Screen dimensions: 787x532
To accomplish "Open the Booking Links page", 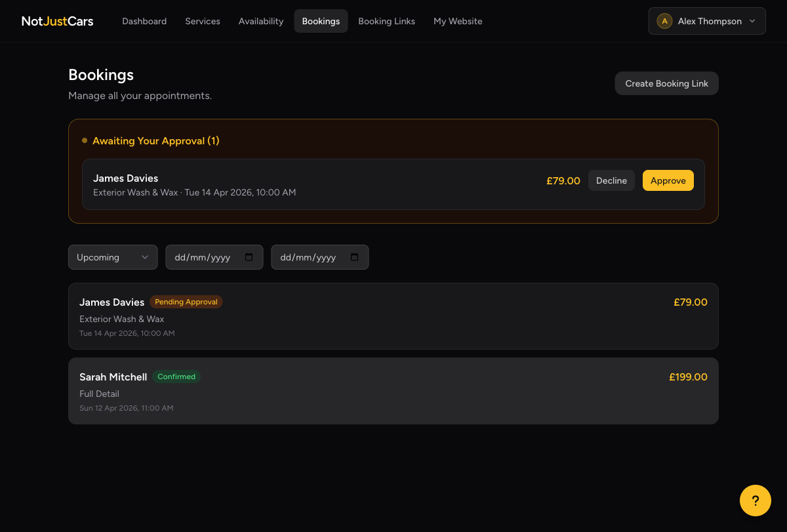I will [x=386, y=20].
